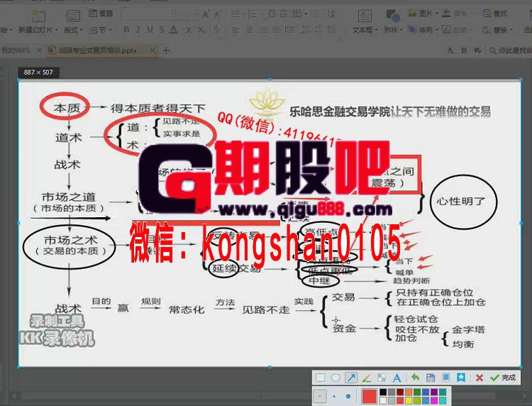The width and height of the screenshot is (532, 406).
Task: Pick the white color swatch
Action: (383, 401)
